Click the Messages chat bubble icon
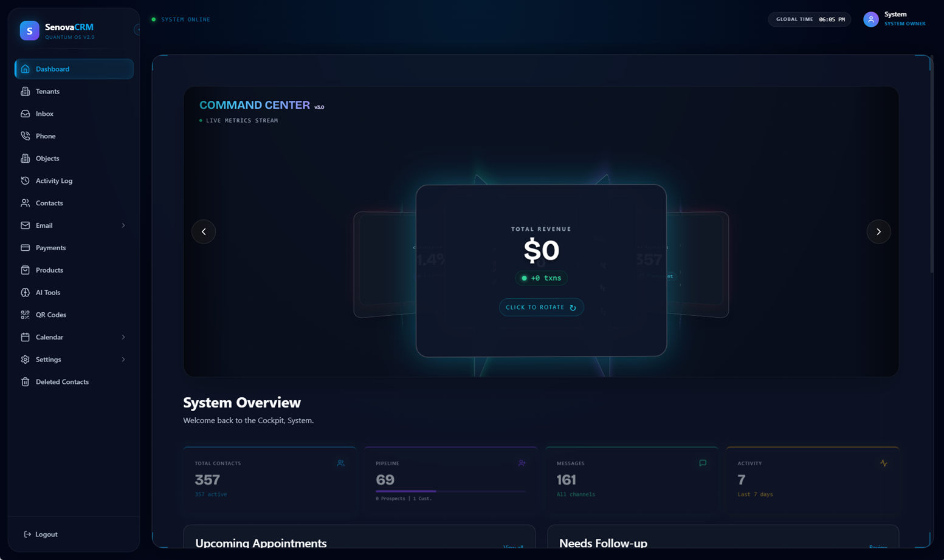The height and width of the screenshot is (560, 944). pyautogui.click(x=702, y=463)
